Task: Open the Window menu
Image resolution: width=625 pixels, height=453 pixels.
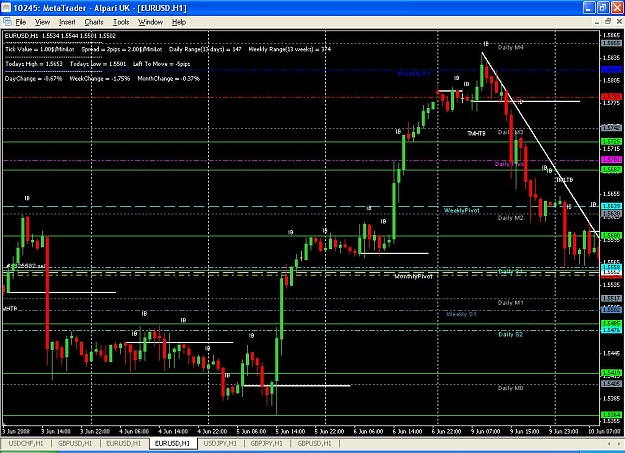Action: coord(150,22)
